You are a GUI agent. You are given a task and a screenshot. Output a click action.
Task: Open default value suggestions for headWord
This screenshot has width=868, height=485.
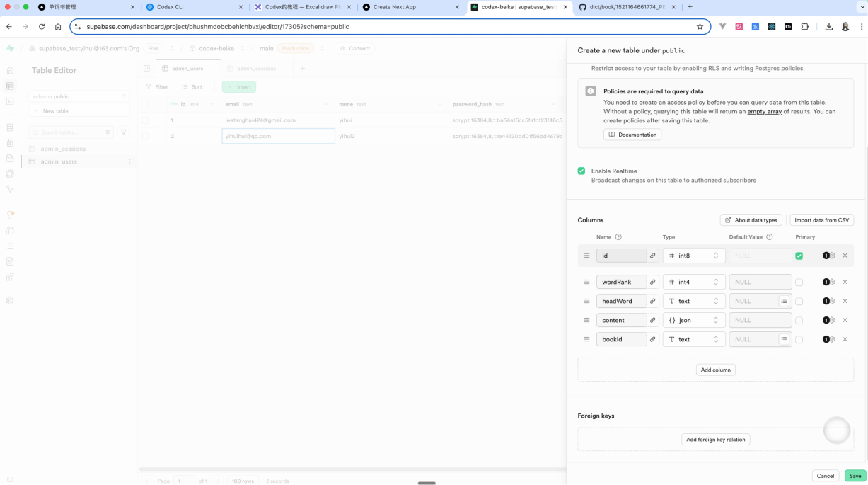(x=784, y=301)
